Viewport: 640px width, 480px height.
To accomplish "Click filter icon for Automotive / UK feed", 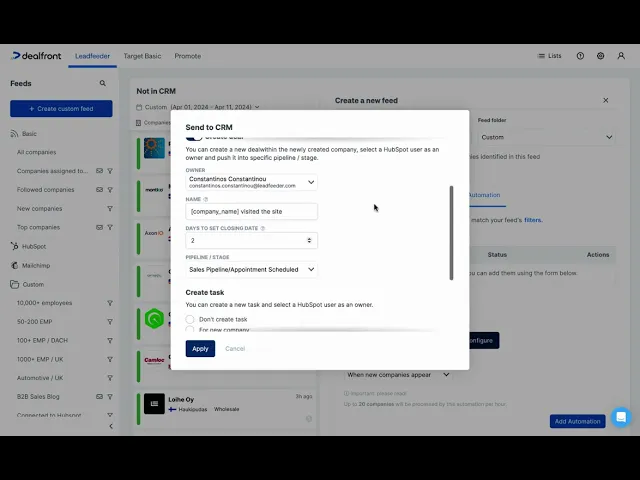I will tap(110, 378).
